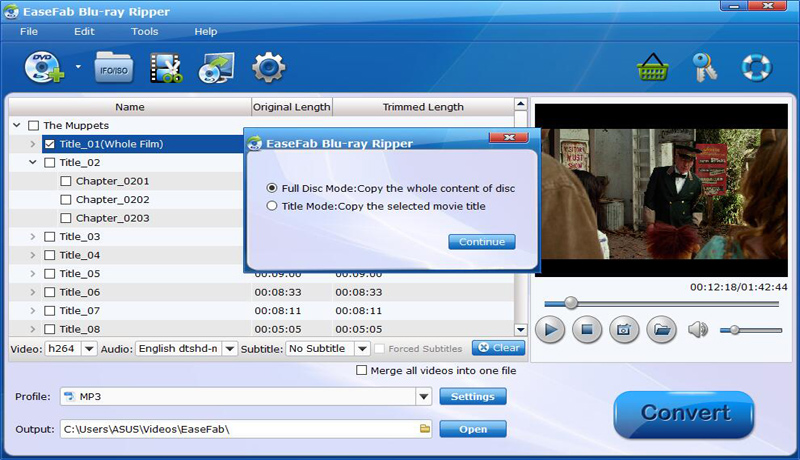The image size is (800, 460).
Task: Click the title list scroll down arrow
Action: 520,329
